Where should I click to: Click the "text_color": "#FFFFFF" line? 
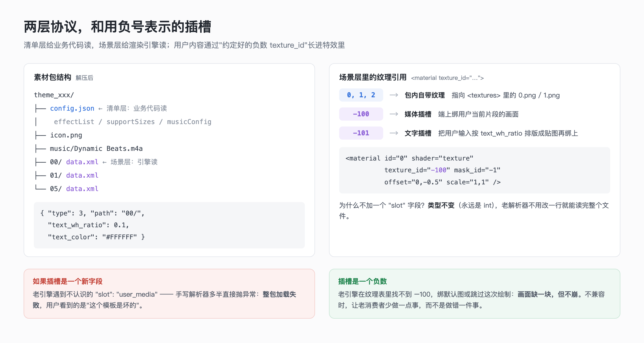coord(96,237)
